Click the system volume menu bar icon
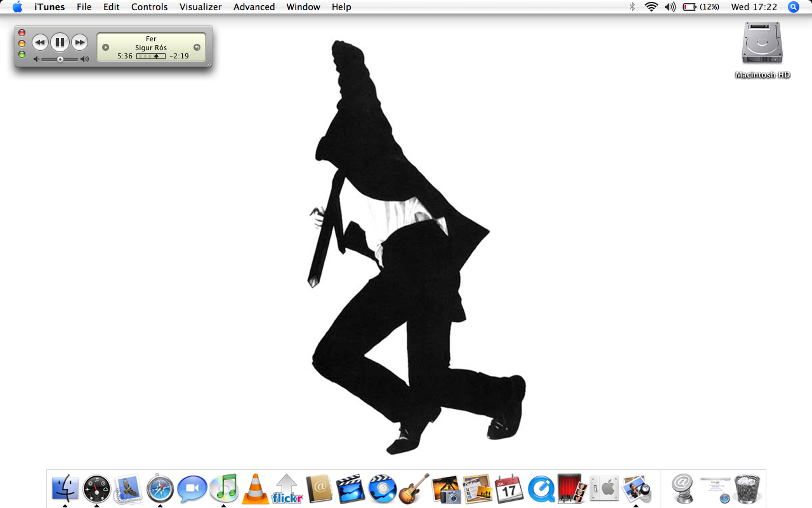This screenshot has height=508, width=812. (x=670, y=7)
